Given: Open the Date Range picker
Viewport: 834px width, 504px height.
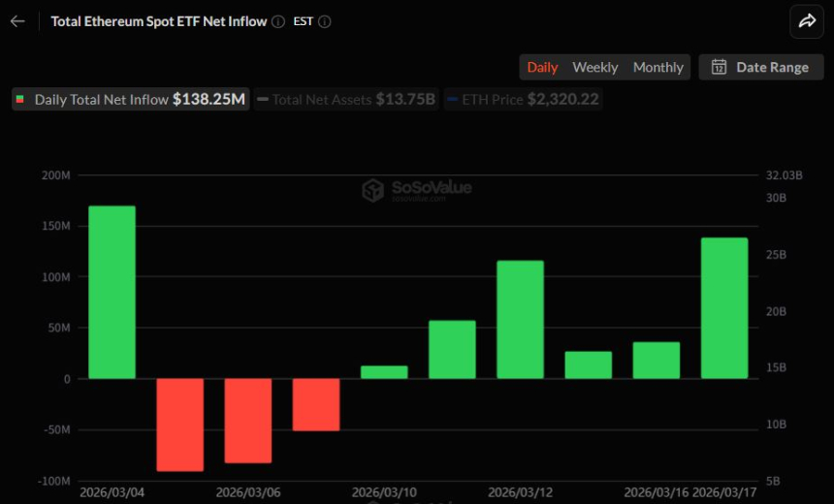Looking at the screenshot, I should coord(761,67).
